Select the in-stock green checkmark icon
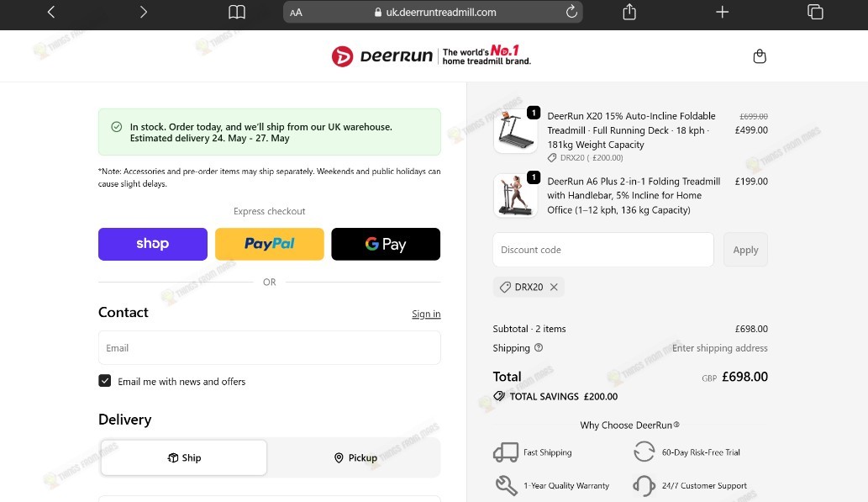 [x=116, y=127]
